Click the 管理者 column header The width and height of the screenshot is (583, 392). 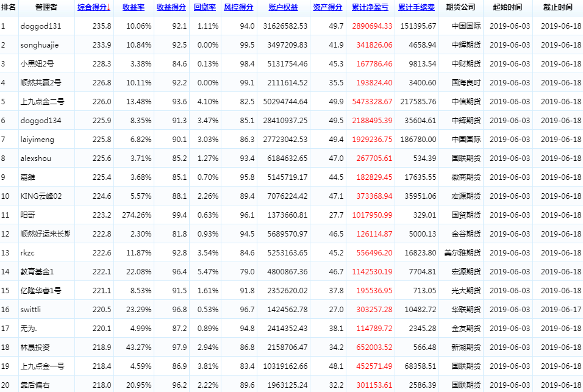(46, 7)
